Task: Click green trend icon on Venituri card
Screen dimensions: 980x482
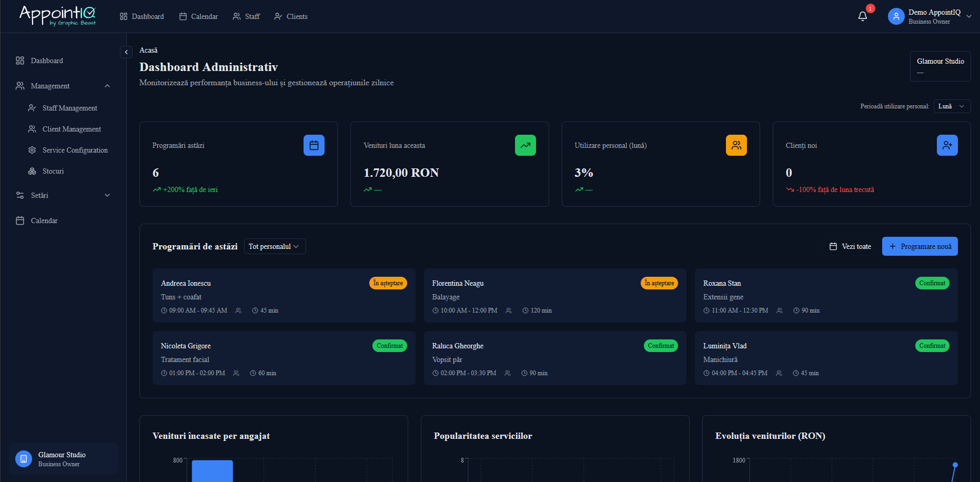Action: [x=526, y=145]
